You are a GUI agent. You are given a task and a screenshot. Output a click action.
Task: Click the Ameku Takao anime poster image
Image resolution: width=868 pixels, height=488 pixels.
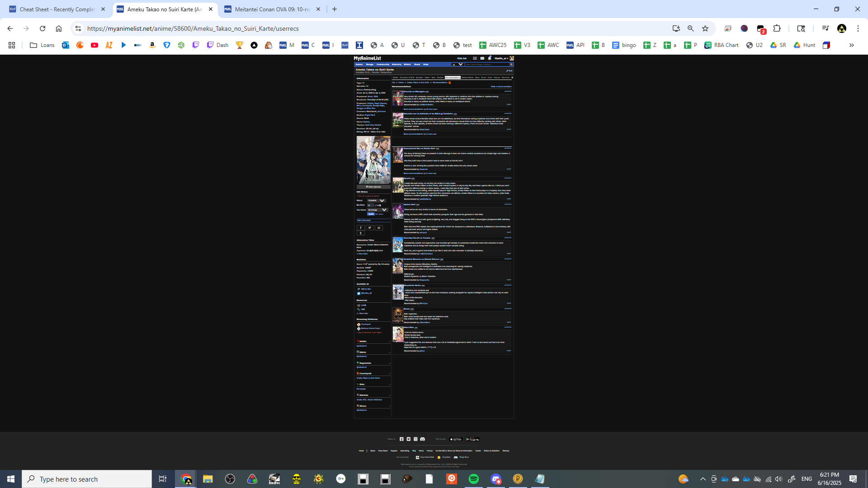(x=373, y=160)
